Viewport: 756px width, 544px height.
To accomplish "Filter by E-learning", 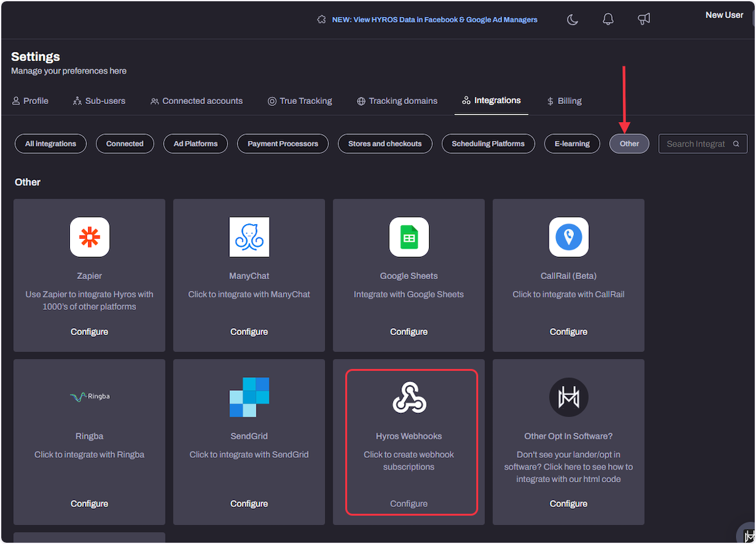I will (x=572, y=144).
